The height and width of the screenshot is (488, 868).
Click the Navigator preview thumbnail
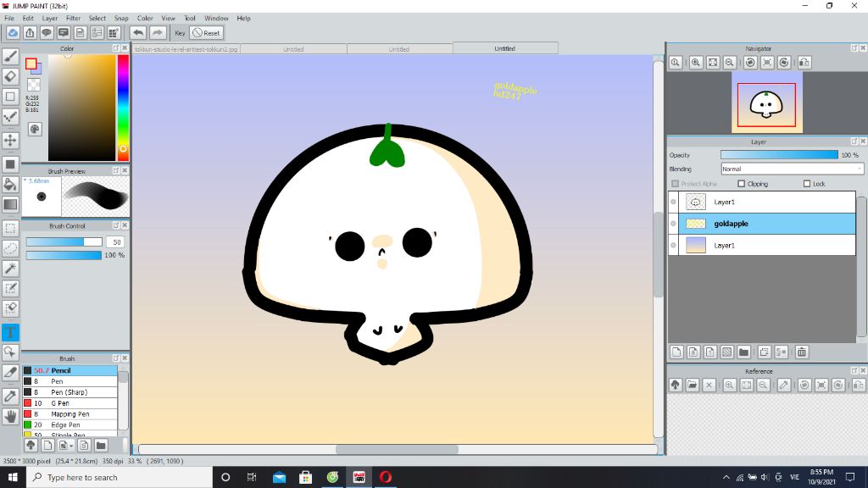[766, 103]
